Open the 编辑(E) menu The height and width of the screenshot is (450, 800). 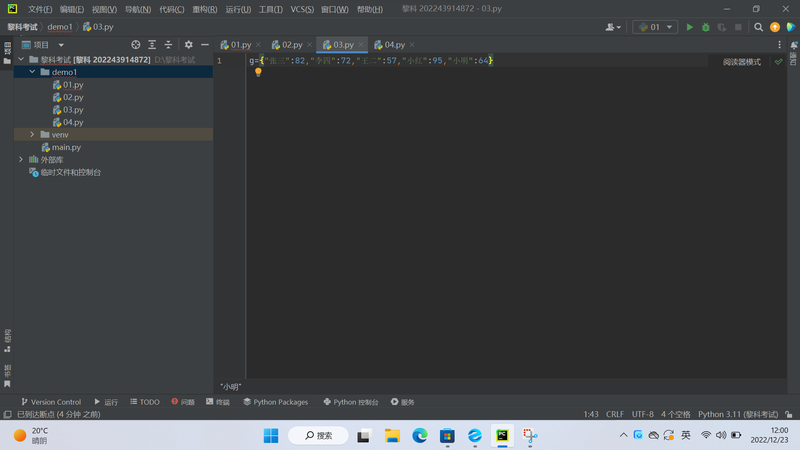click(71, 9)
